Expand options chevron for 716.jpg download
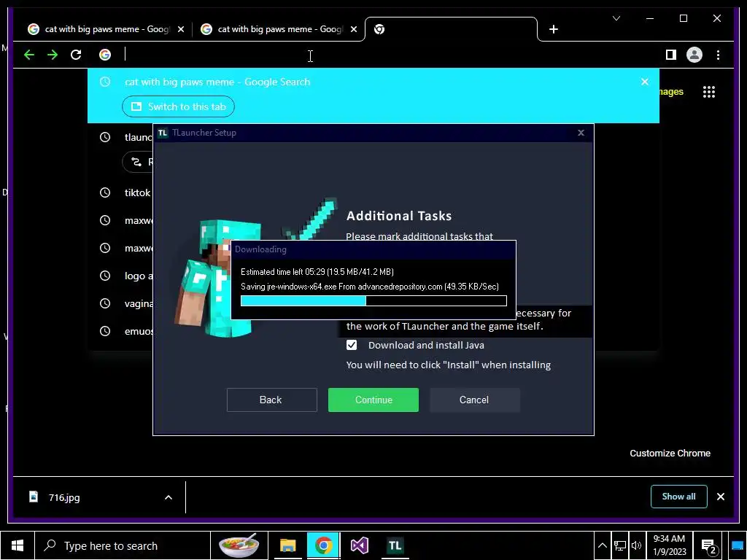The height and width of the screenshot is (560, 747). [169, 497]
